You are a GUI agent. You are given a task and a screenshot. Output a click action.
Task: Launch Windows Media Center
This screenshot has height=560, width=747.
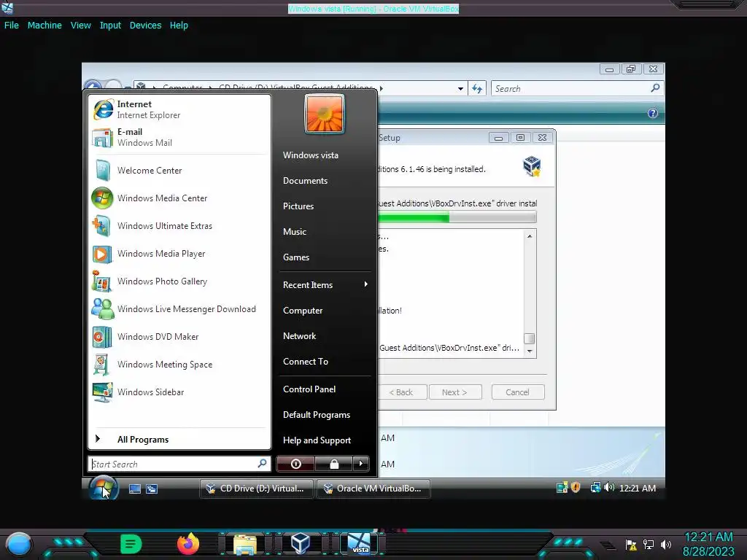(x=179, y=198)
